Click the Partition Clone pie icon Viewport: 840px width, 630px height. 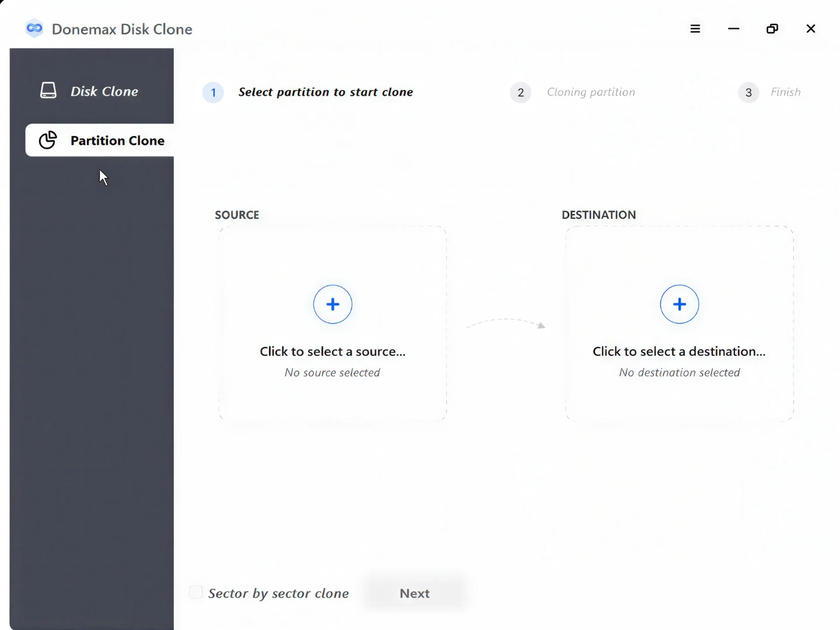(x=48, y=140)
